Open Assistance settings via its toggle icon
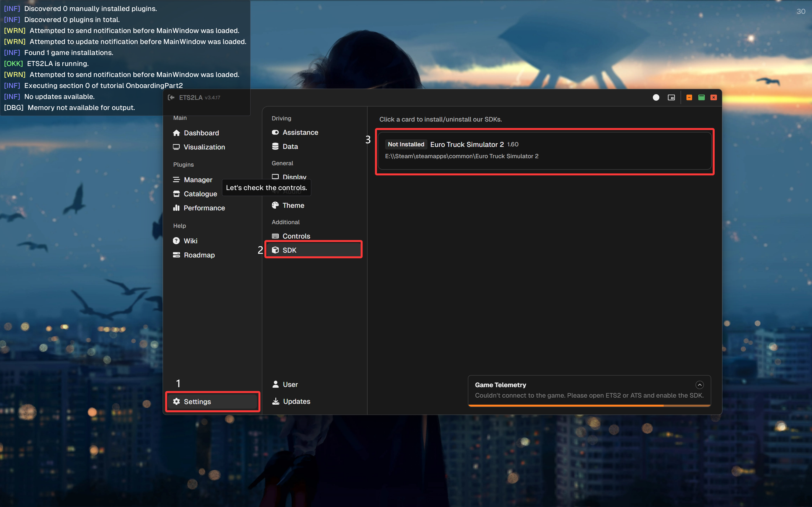 (x=275, y=133)
